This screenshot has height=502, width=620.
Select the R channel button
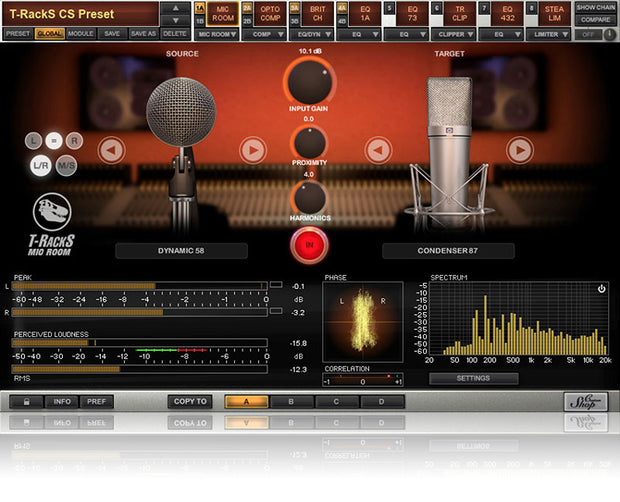(x=74, y=141)
